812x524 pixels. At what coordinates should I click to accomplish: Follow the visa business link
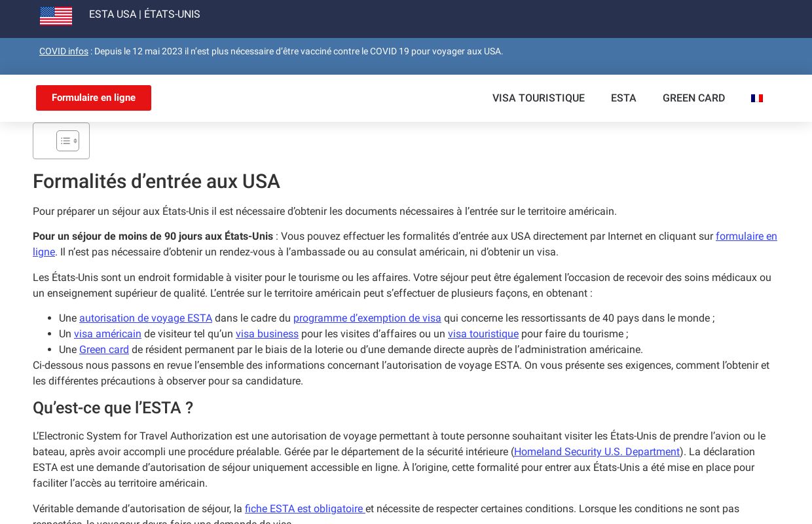267,334
